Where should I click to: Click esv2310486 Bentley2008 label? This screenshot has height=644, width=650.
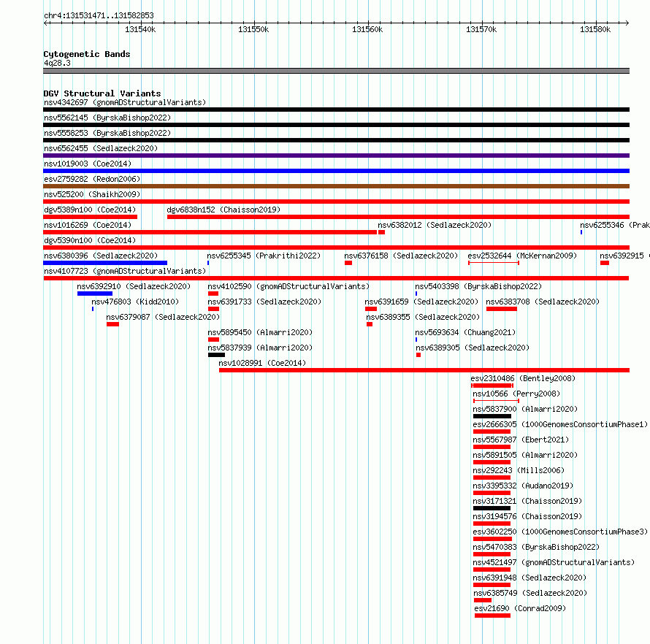pyautogui.click(x=523, y=378)
